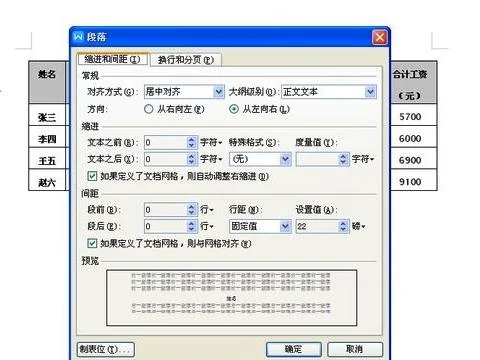Viewport: 480px width, 360px height.
Task: Click the 文本之前 indent input field
Action: click(166, 143)
